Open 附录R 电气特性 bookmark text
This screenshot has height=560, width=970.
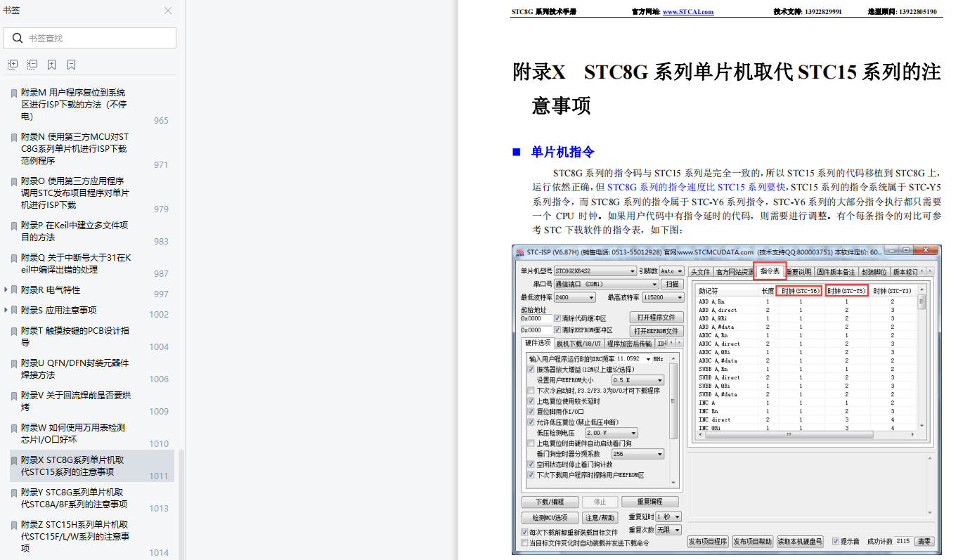[51, 289]
